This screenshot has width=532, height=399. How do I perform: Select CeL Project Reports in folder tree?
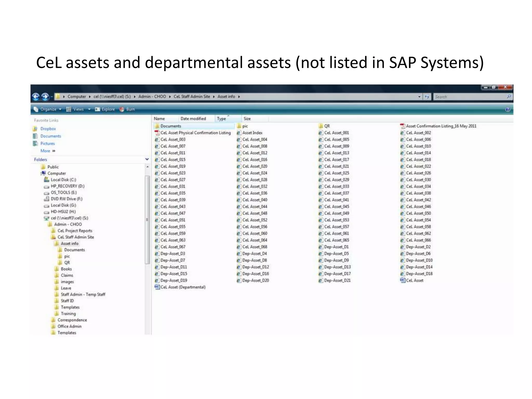click(75, 231)
